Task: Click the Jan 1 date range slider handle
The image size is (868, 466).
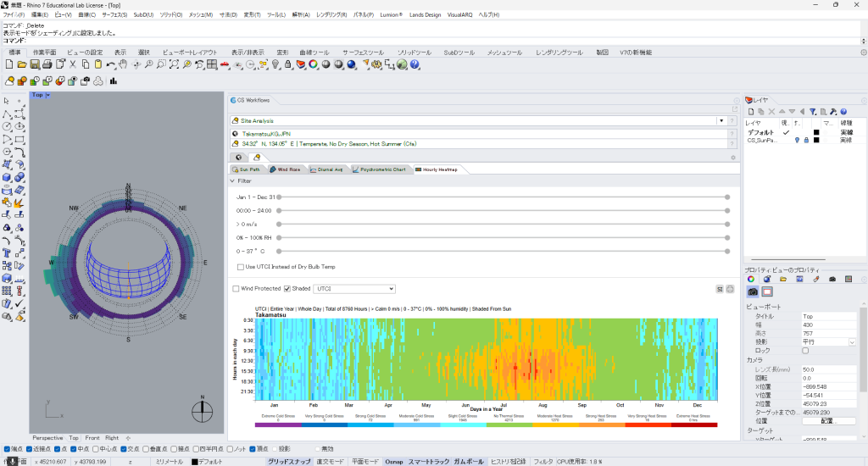Action: pyautogui.click(x=279, y=197)
